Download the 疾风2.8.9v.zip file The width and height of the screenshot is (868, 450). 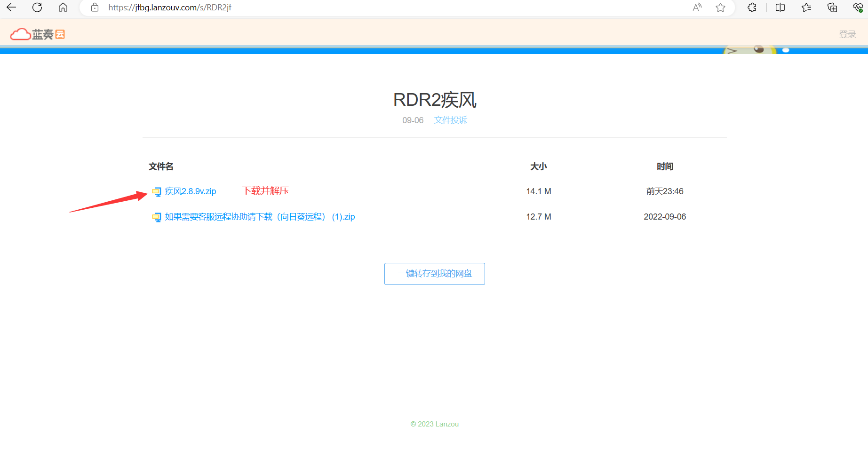click(191, 191)
